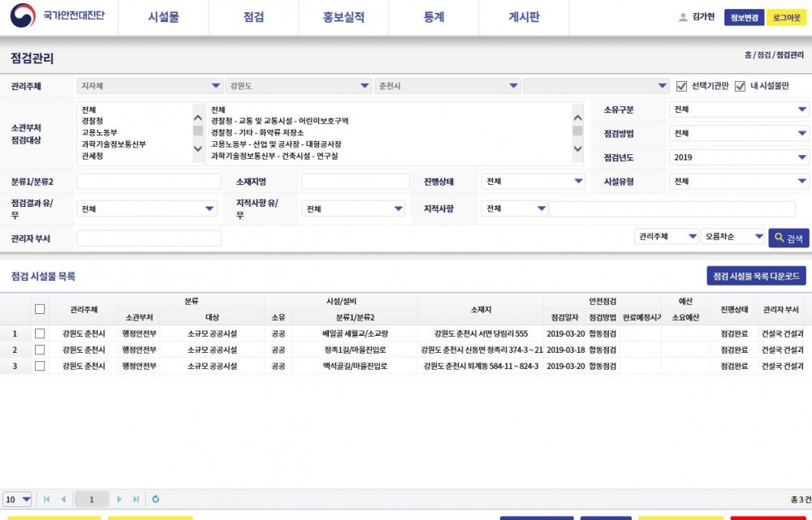Open the 홍보실적 menu
Screen dimensions: 812x520
point(343,17)
